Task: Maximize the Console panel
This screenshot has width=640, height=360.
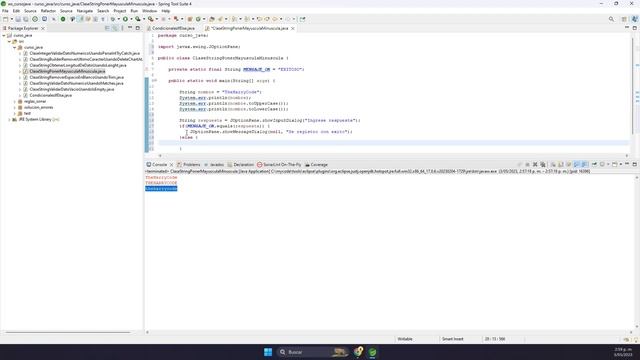Action: (635, 164)
